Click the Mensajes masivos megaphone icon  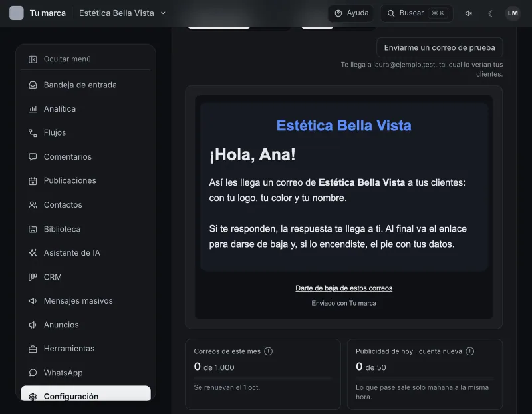[33, 301]
